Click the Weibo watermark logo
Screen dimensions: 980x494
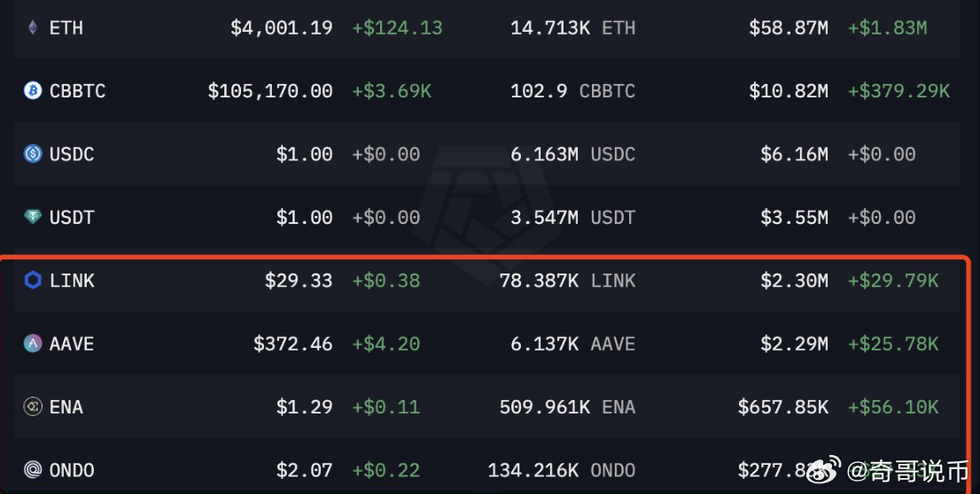(x=822, y=469)
